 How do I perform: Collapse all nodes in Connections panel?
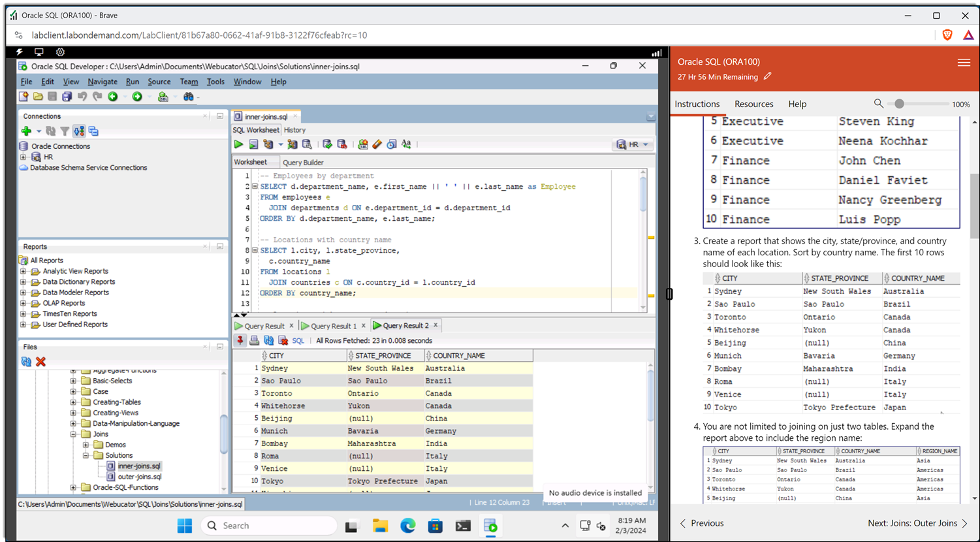tap(93, 131)
